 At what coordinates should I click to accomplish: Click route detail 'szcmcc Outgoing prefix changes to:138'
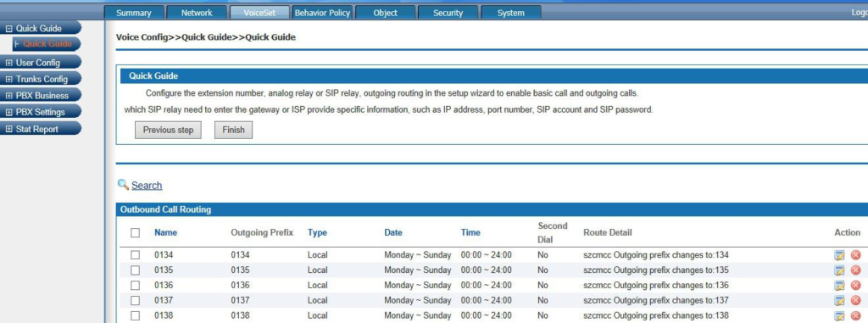coord(656,316)
